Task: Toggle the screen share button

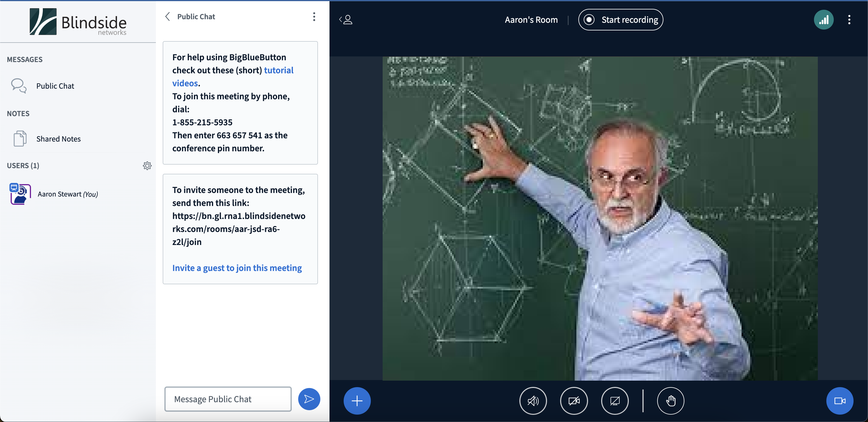Action: 615,401
